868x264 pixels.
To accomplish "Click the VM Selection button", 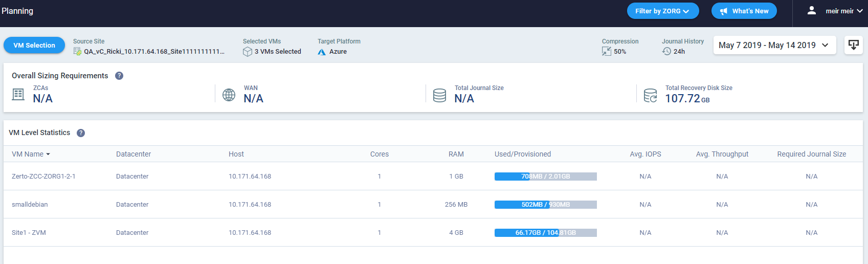I will 34,45.
